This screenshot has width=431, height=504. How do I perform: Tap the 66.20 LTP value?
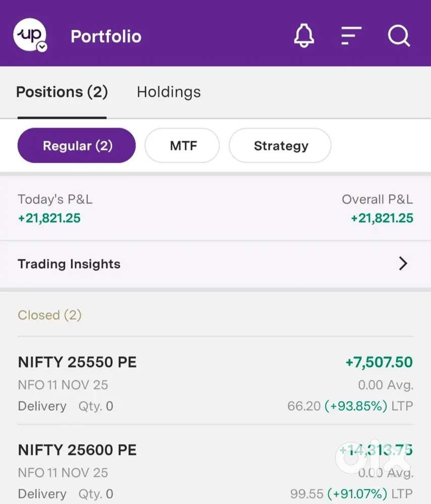304,406
